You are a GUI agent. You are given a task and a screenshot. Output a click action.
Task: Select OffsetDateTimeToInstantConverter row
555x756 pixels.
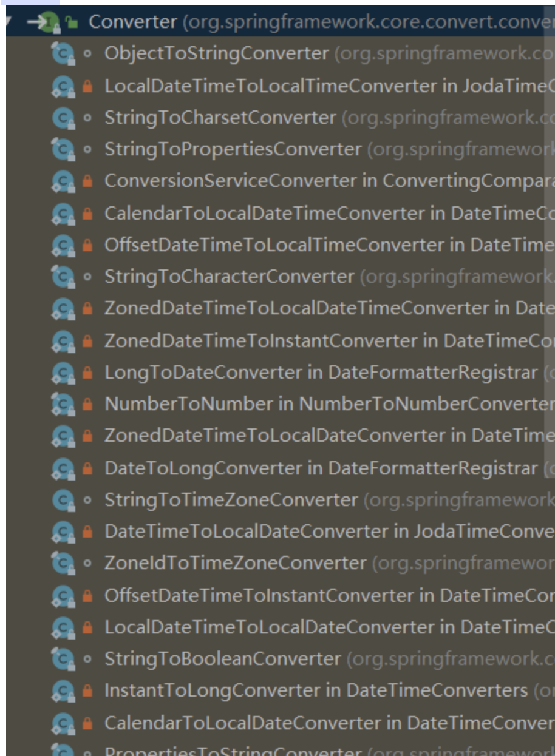[x=329, y=595]
